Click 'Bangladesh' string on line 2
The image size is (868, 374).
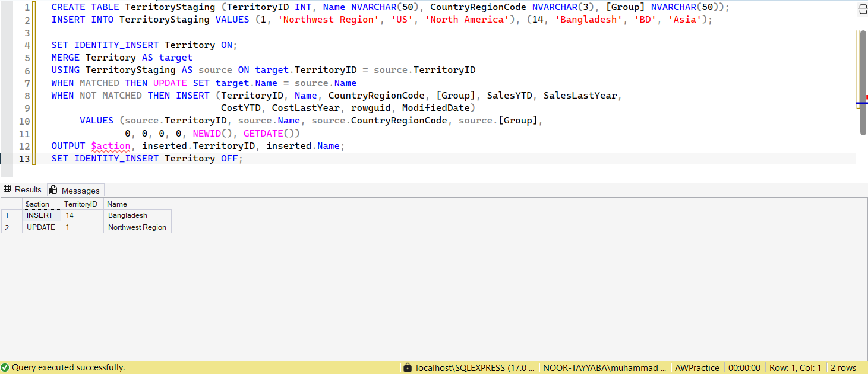point(589,20)
